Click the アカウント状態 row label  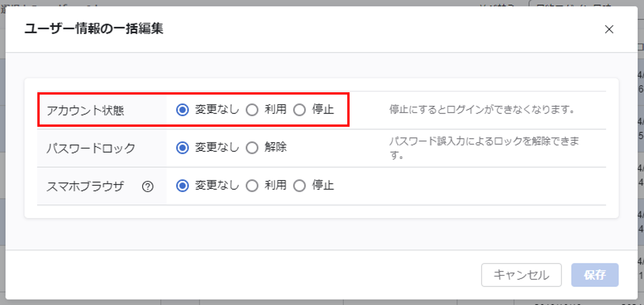[x=85, y=110]
